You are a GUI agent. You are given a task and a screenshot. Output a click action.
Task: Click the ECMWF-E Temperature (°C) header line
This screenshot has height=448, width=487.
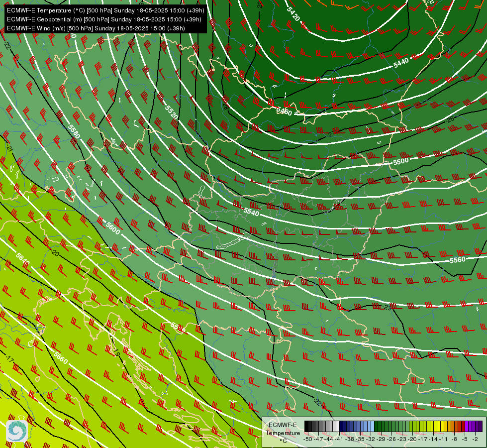(105, 10)
